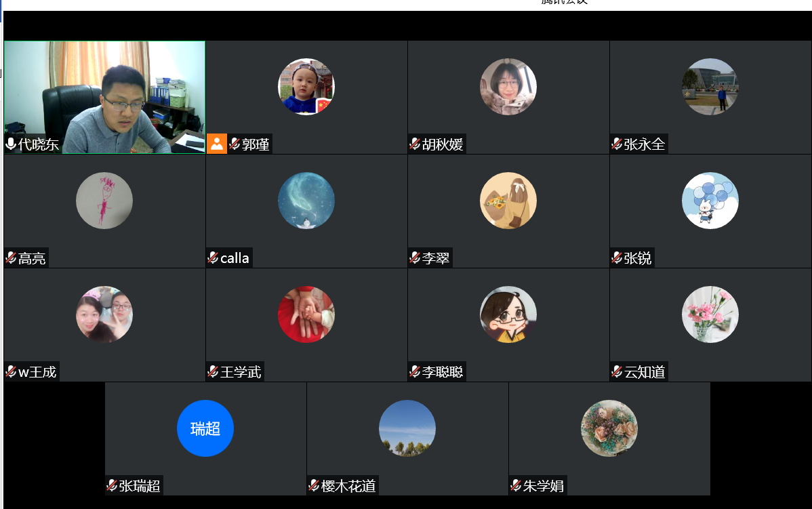
Task: Click the orange host icon next to 郭瑾
Action: (217, 144)
